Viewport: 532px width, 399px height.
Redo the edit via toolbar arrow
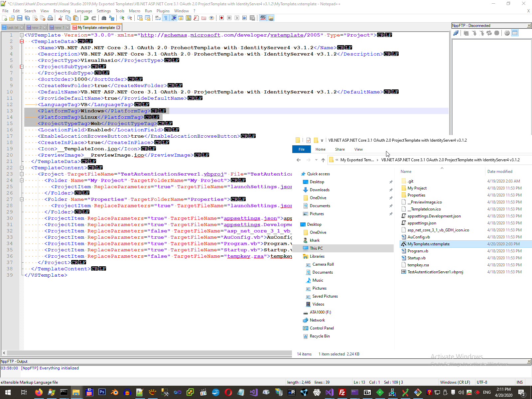point(94,18)
